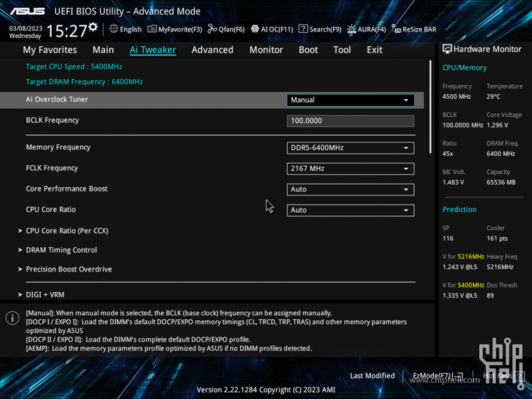Click the Hardware Monitor display icon
Viewport: 532px width, 399px height.
pyautogui.click(x=447, y=49)
